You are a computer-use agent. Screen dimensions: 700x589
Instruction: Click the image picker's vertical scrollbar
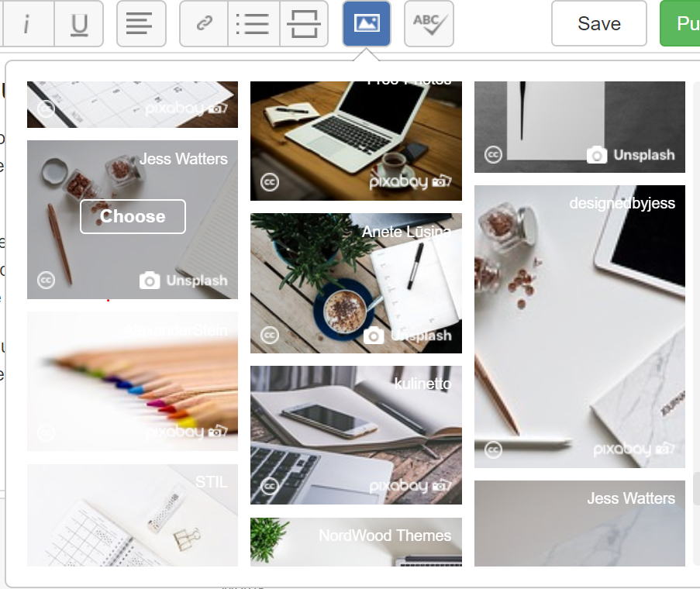click(x=696, y=488)
